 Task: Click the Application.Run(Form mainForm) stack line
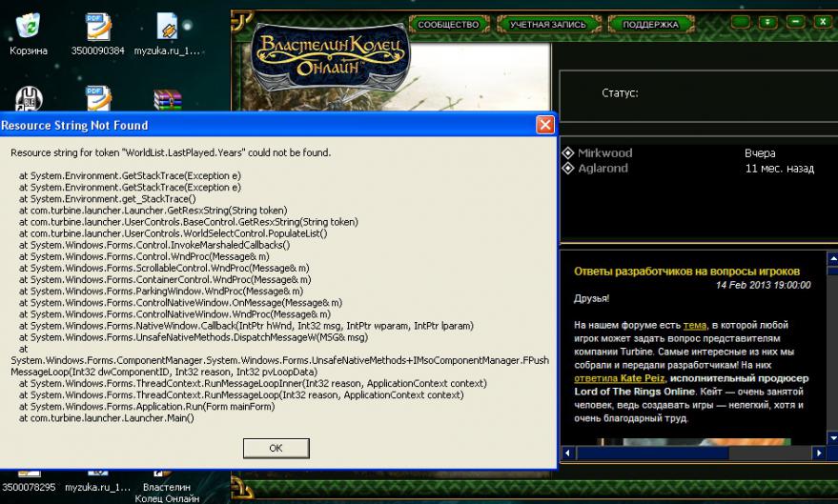click(x=147, y=406)
